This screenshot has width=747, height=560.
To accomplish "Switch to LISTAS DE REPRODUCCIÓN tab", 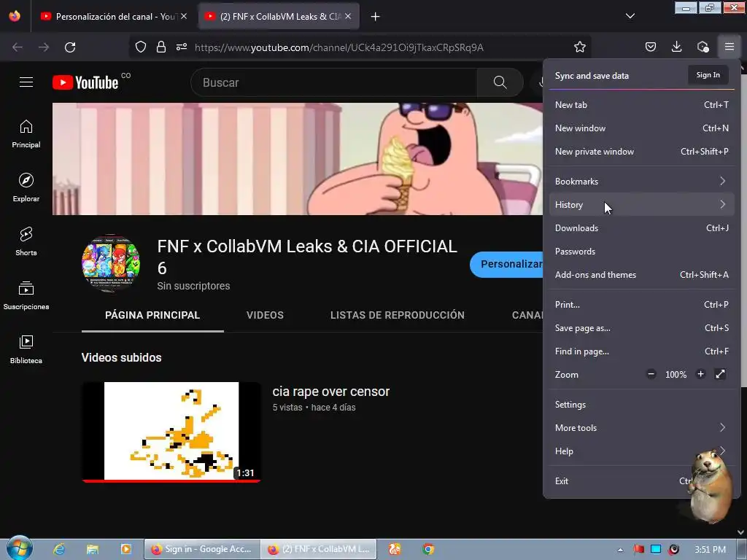I will click(x=398, y=315).
